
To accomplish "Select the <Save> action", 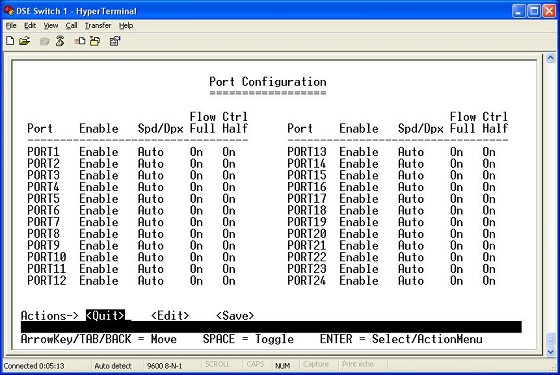I will tap(235, 315).
